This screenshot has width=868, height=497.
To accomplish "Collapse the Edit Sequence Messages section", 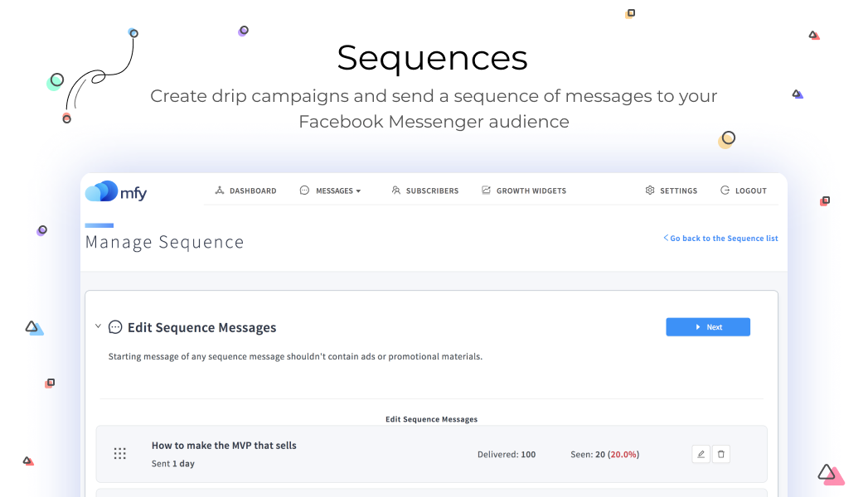I will point(98,326).
